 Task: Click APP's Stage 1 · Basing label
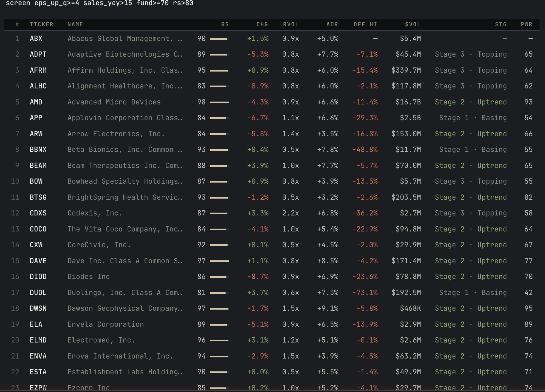pos(473,118)
